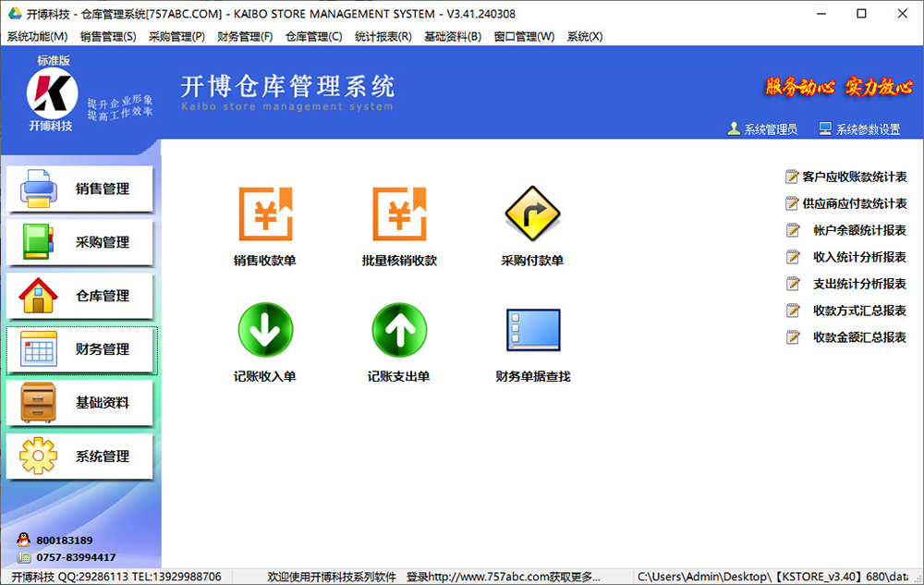Click the notepad icon beside 收款方式汇总报表
The height and width of the screenshot is (585, 924).
click(793, 311)
